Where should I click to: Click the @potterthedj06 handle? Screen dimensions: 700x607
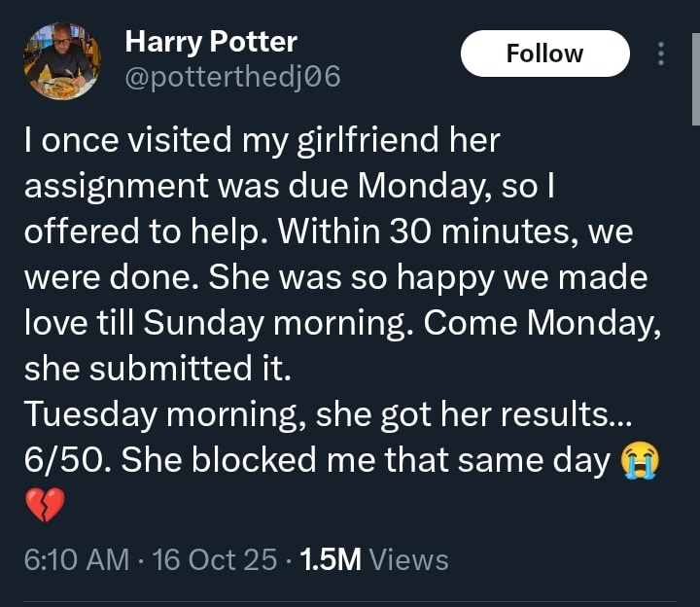tap(232, 77)
